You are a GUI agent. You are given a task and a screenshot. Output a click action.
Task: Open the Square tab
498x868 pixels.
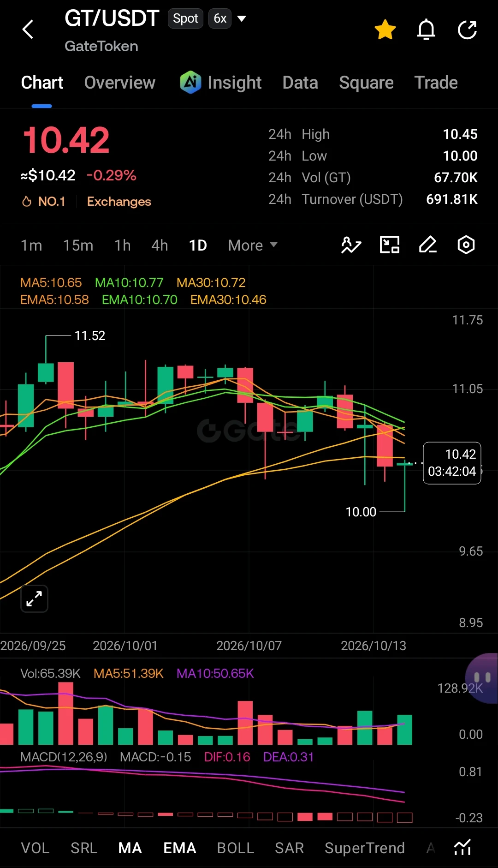tap(366, 83)
